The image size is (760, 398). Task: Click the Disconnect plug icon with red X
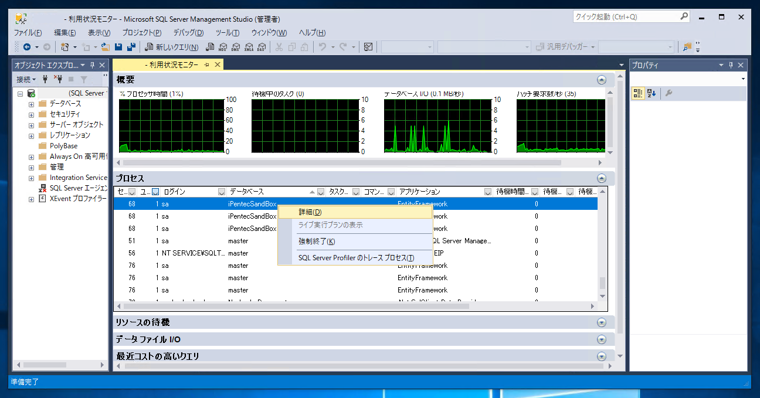(x=58, y=79)
